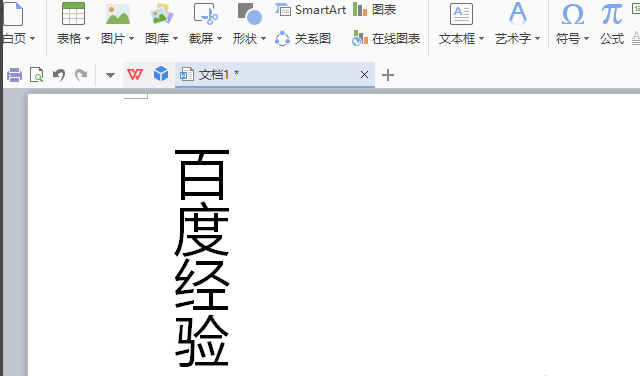Click the blue cube icon tab

click(x=161, y=74)
